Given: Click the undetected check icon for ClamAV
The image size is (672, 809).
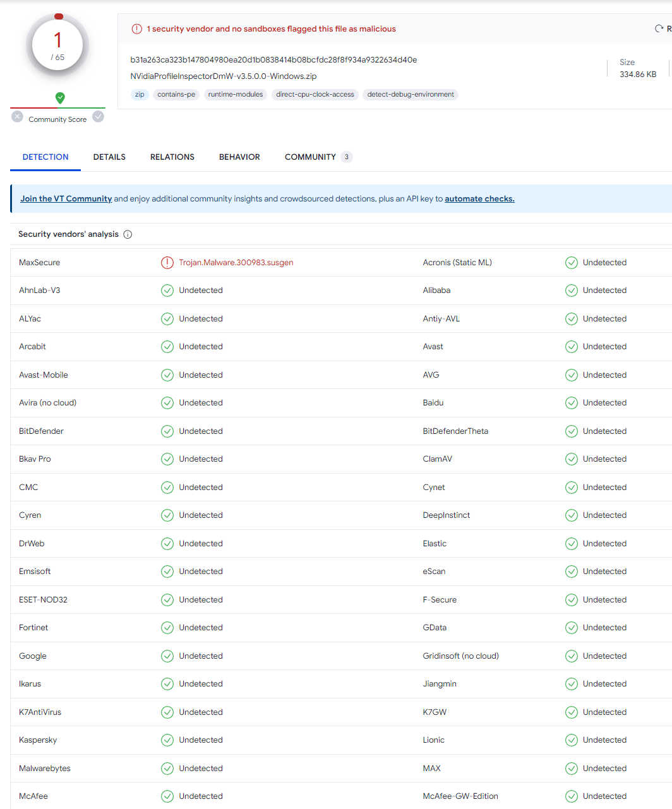Looking at the screenshot, I should tap(571, 459).
